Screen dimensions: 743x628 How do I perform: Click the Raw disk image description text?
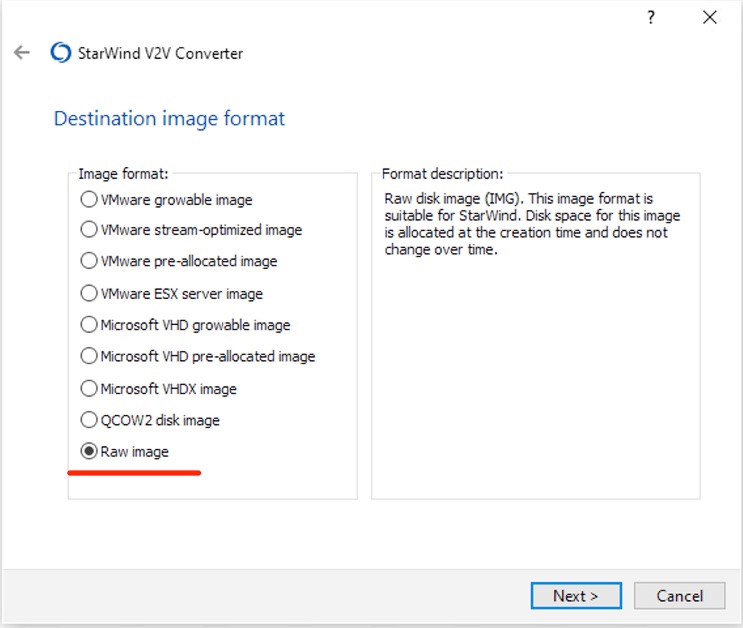(x=531, y=224)
